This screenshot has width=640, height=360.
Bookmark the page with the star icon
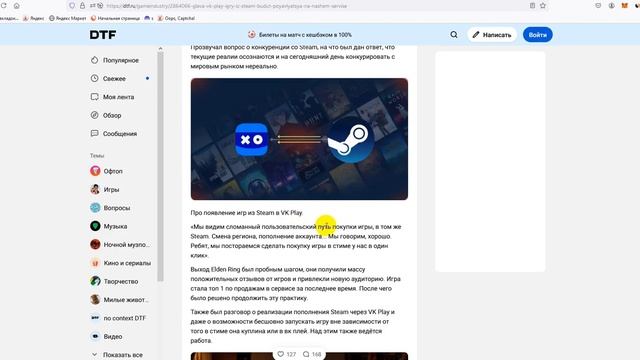click(x=543, y=6)
